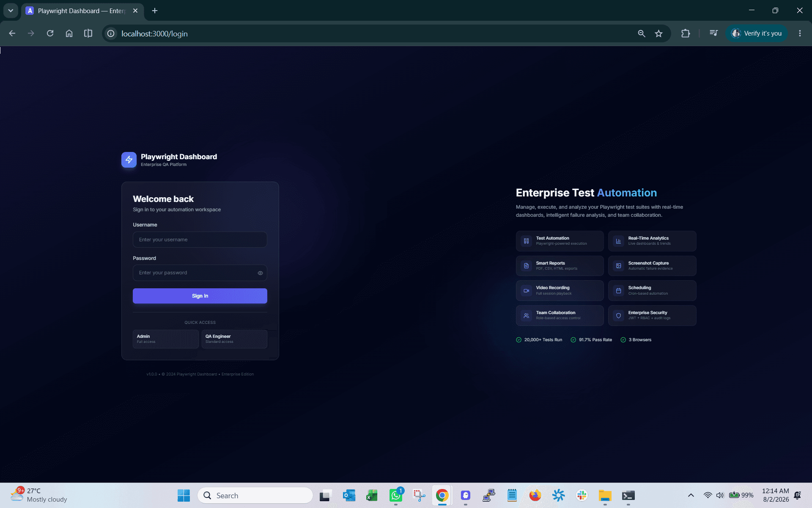Show password using the eye icon
This screenshot has width=812, height=508.
[260, 273]
